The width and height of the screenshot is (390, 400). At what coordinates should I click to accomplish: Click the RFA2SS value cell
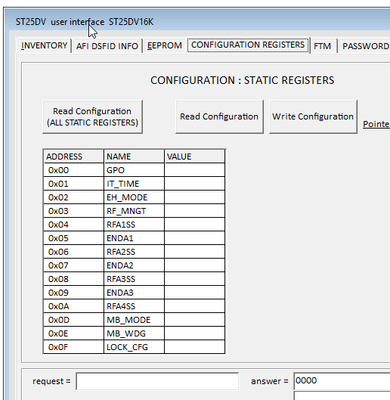coord(194,252)
